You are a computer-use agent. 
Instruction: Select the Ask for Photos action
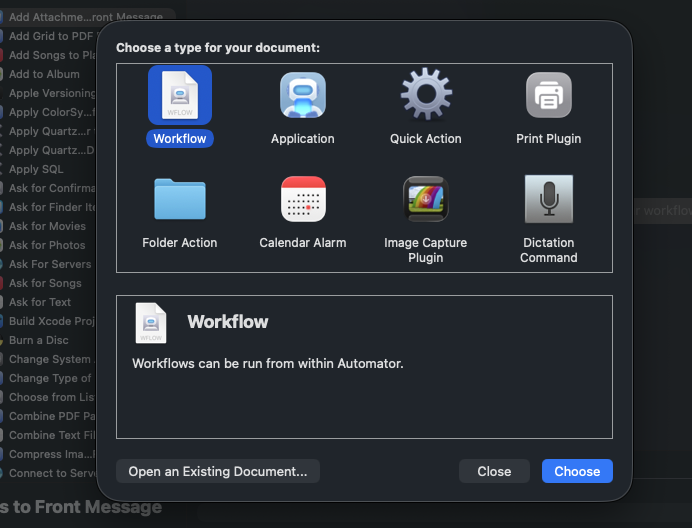[47, 245]
